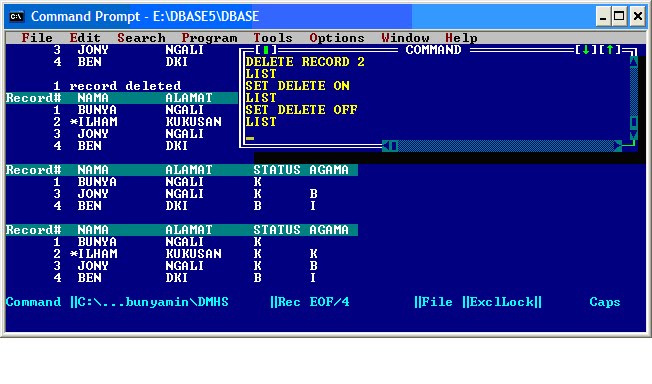This screenshot has width=652, height=384.
Task: Click the 'SET DELETE OFF' command line
Action: (x=301, y=110)
